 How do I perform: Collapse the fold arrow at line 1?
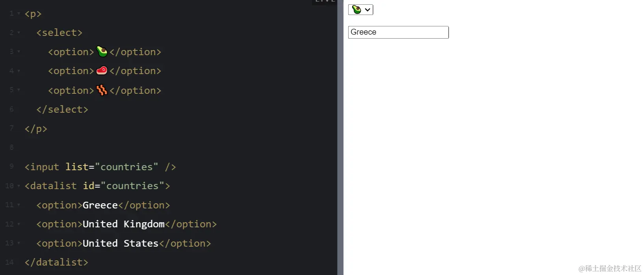click(x=19, y=14)
